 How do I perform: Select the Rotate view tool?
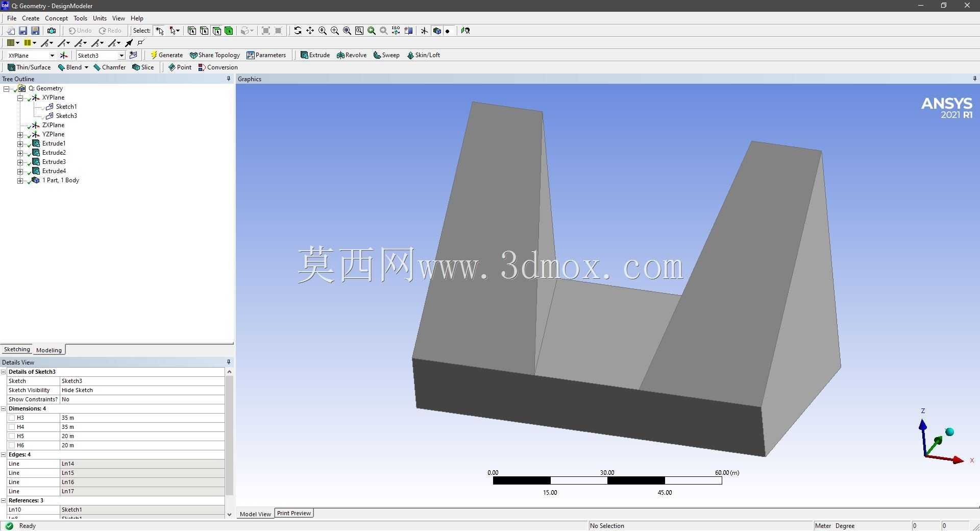coord(298,31)
